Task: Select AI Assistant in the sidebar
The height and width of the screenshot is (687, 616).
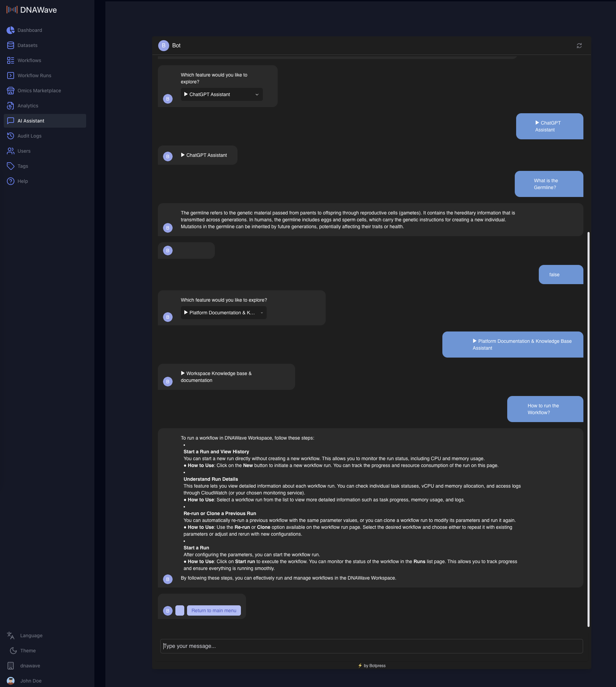Action: click(x=31, y=120)
